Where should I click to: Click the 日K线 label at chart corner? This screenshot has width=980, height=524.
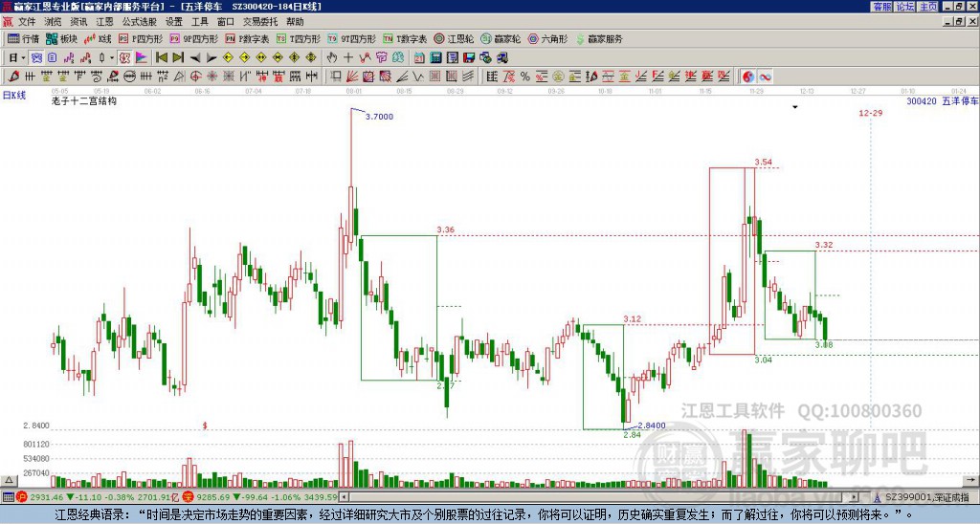click(x=14, y=96)
